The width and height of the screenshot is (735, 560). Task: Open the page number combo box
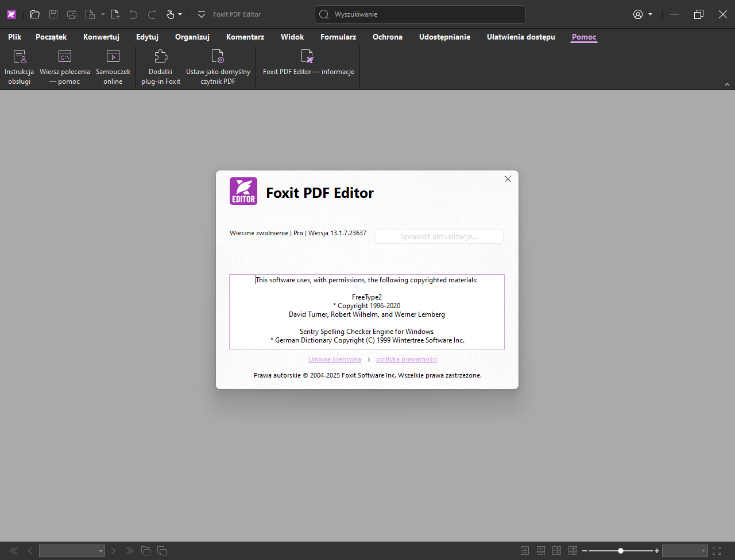point(72,551)
